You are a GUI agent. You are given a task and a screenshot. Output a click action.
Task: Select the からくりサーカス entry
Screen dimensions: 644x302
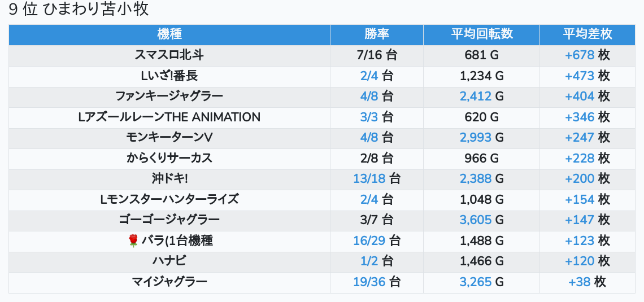coord(169,158)
